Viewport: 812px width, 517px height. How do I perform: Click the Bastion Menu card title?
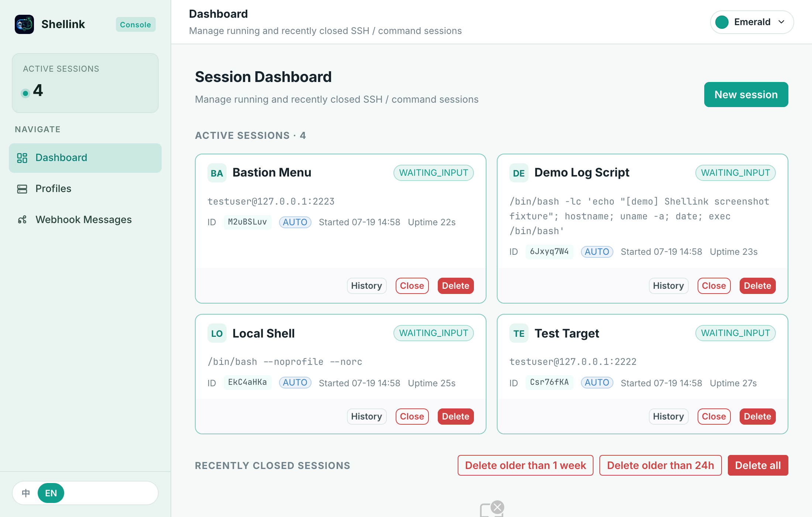click(x=272, y=172)
